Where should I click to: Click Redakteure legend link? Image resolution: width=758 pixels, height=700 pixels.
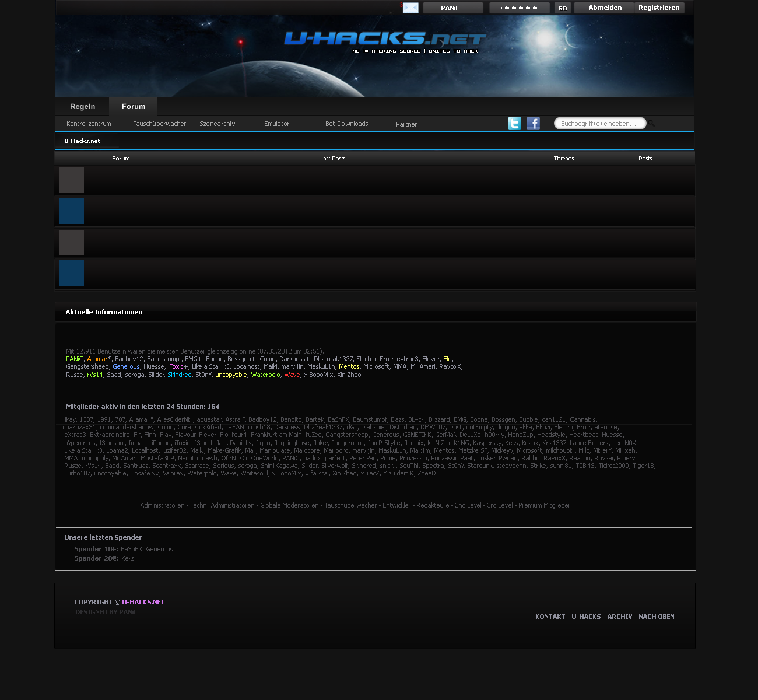tap(433, 505)
